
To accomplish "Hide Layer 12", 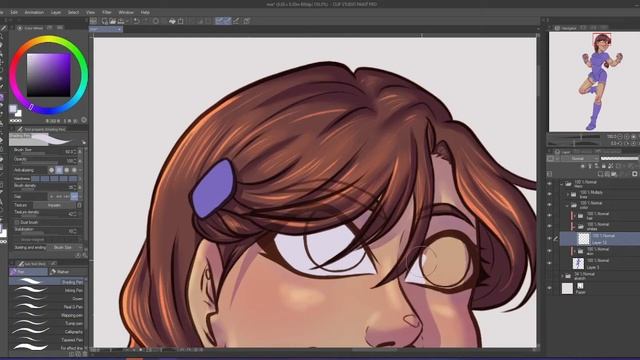I will click(x=549, y=239).
